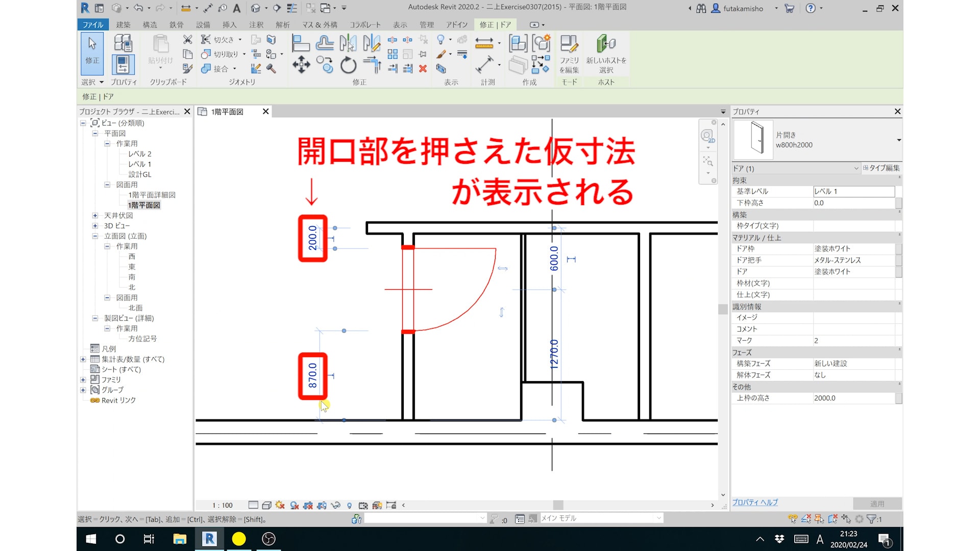Click the タイプ編集 button
Image resolution: width=980 pixels, height=551 pixels.
click(881, 168)
